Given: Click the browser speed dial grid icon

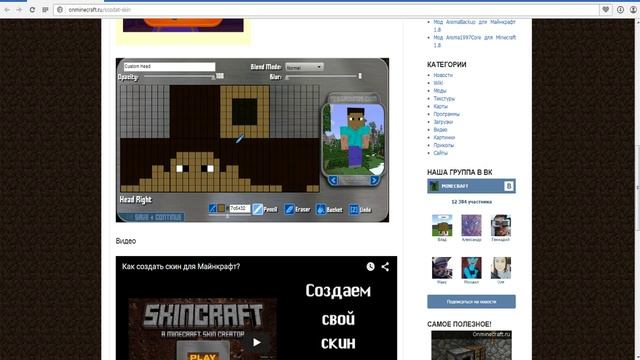Looking at the screenshot, I should (x=45, y=9).
